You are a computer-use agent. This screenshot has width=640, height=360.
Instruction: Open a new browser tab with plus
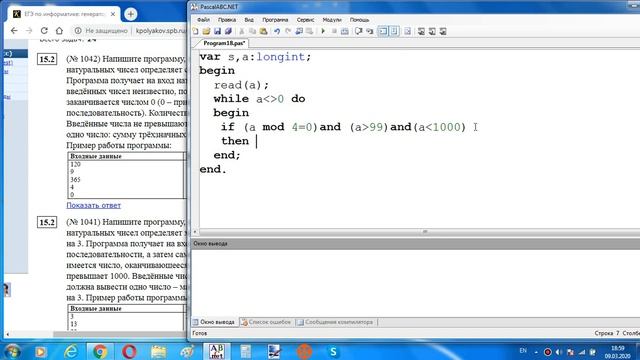tap(131, 14)
